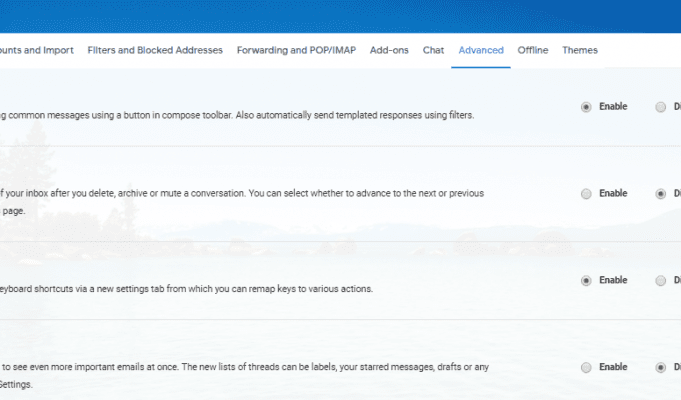Viewport: 681px width, 400px height.
Task: Open the Forwarding and POP/IMAP tab
Action: click(x=296, y=50)
